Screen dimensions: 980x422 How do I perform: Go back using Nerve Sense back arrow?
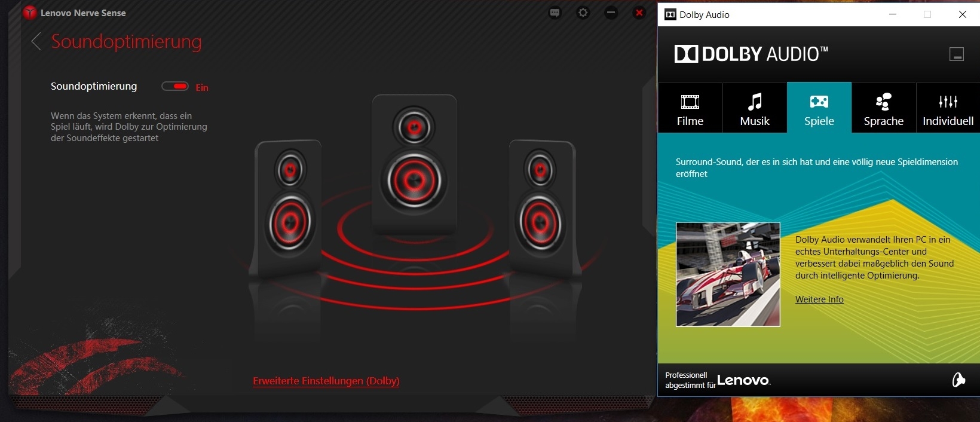tap(36, 41)
